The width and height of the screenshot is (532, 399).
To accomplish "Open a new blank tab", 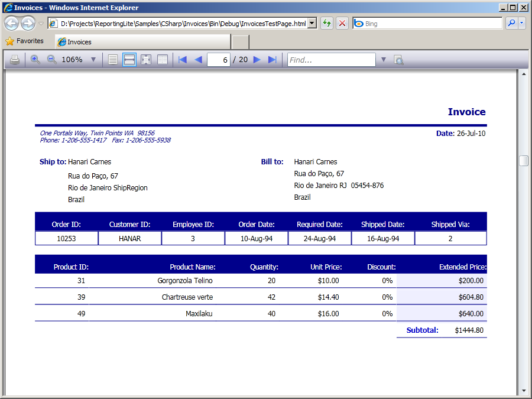I will click(240, 42).
